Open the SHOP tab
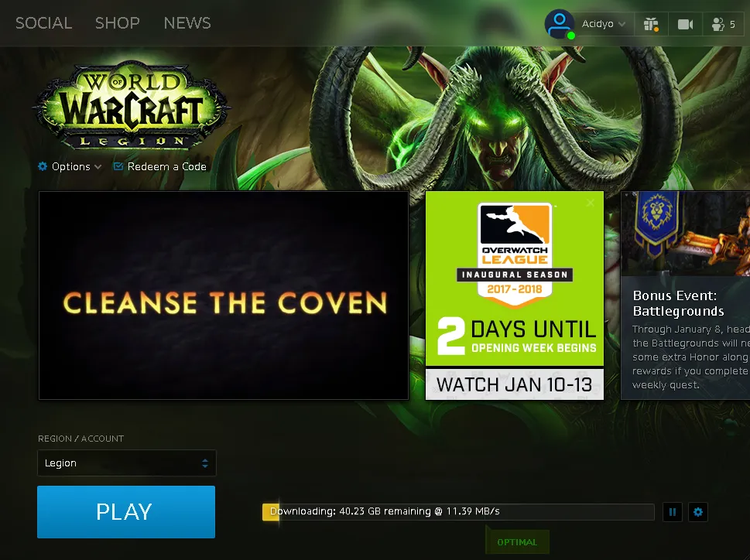 (117, 23)
